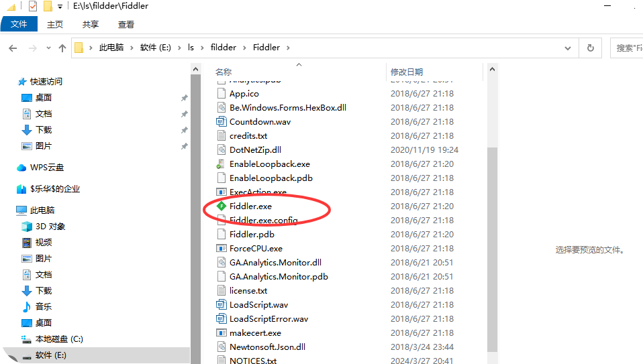Expand the chevron after Fiddler in breadcrumb
Screen dimensions: 643x364
pos(288,48)
